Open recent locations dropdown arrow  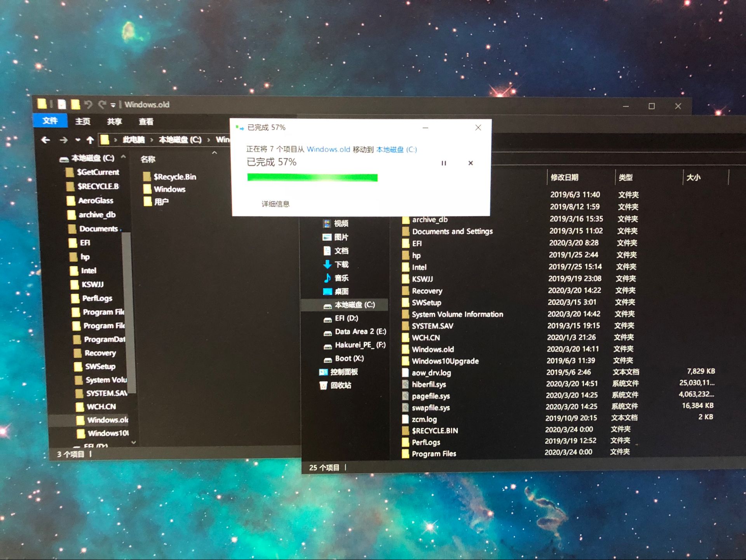[78, 140]
